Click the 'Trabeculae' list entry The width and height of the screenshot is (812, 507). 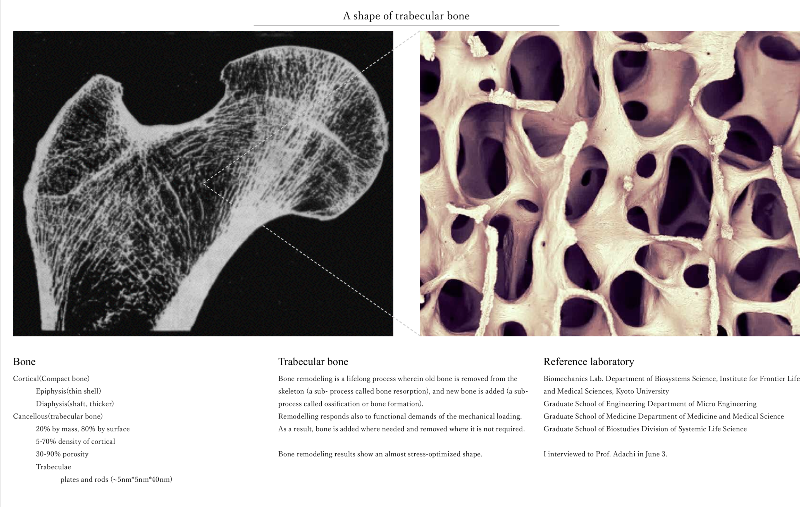(53, 467)
